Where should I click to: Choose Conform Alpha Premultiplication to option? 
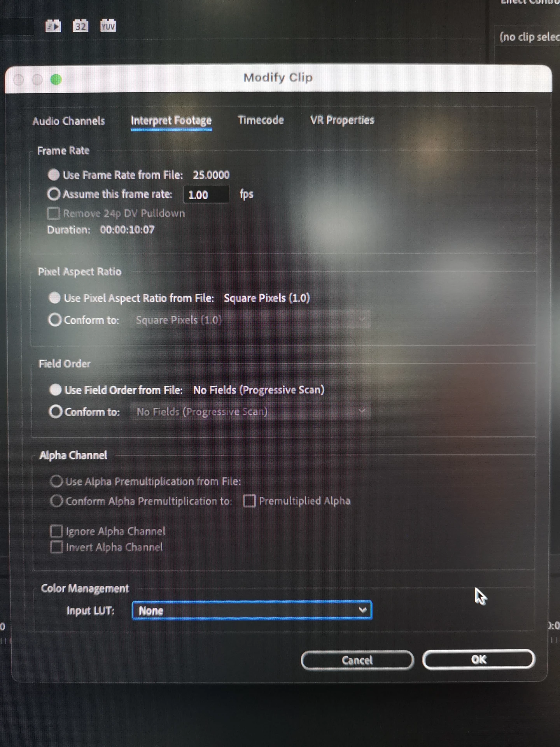tap(56, 501)
